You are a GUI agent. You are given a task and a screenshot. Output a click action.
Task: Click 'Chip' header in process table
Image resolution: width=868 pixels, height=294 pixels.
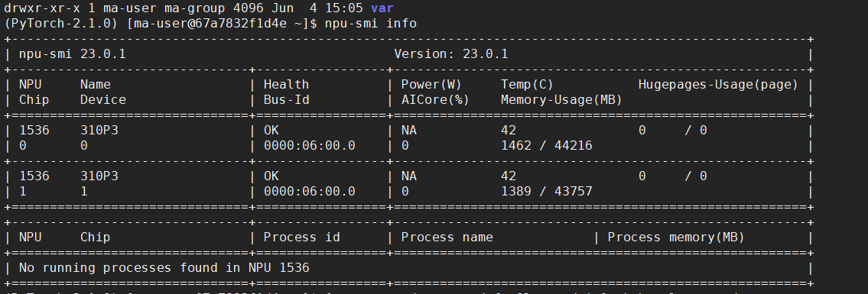click(96, 237)
